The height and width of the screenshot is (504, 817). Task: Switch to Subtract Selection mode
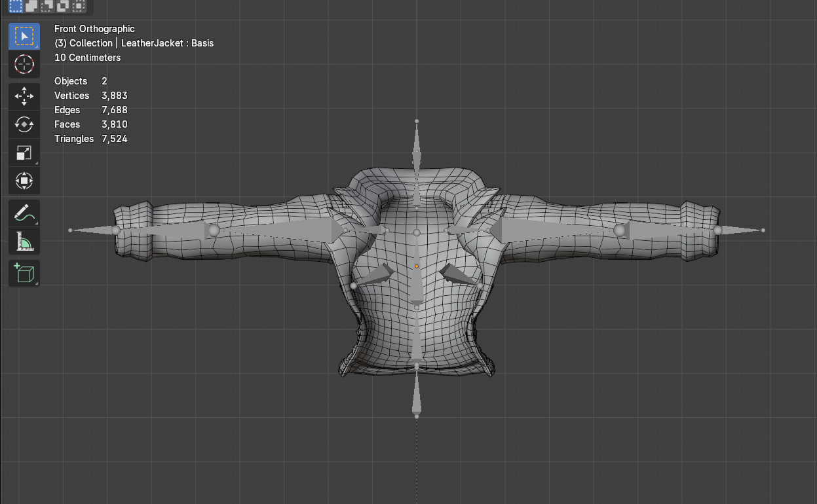click(47, 6)
